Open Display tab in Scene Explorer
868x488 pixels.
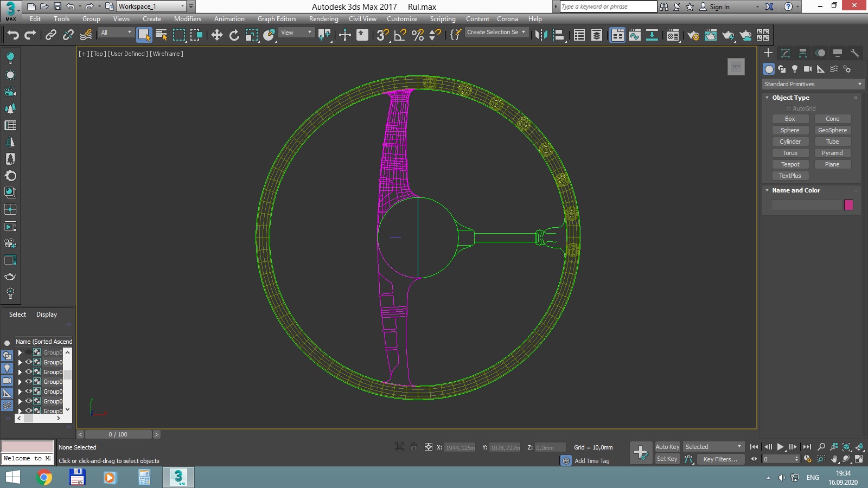(x=47, y=314)
